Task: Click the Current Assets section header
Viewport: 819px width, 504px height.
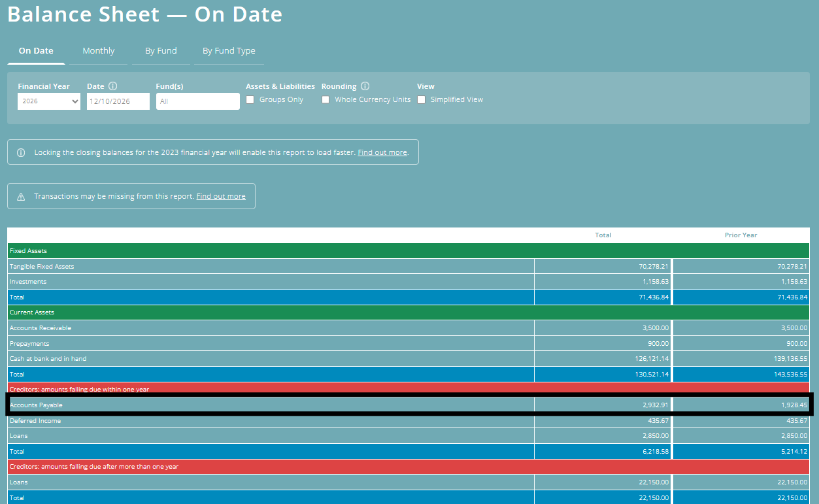Action: (x=409, y=312)
